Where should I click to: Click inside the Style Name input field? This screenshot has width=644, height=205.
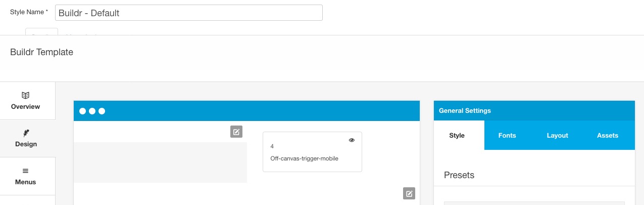[189, 13]
